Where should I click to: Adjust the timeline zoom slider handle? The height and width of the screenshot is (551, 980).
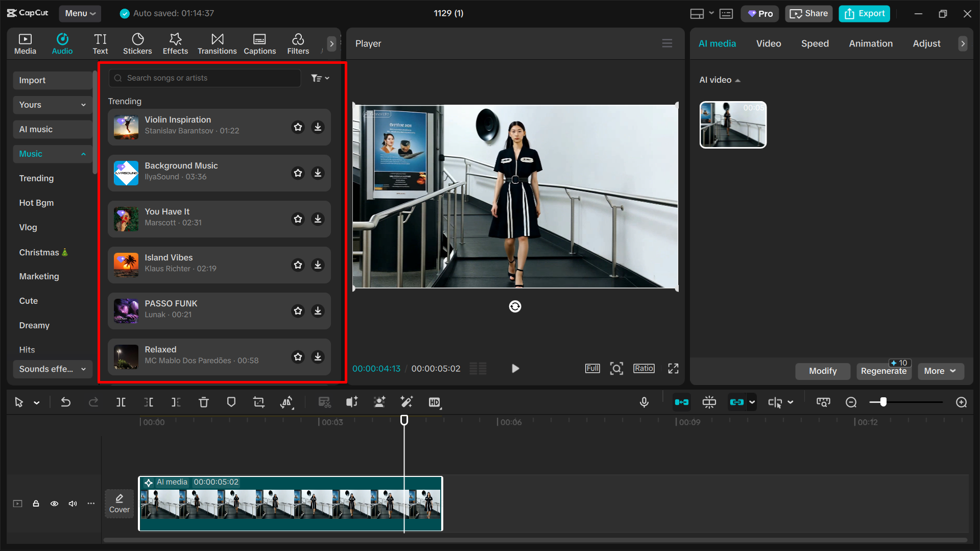click(883, 402)
